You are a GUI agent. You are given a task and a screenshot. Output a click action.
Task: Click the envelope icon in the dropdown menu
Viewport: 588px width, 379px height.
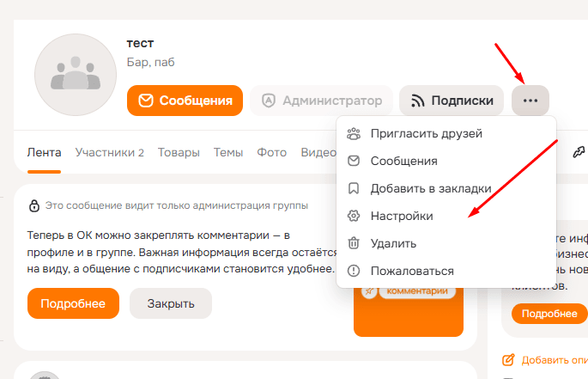354,162
